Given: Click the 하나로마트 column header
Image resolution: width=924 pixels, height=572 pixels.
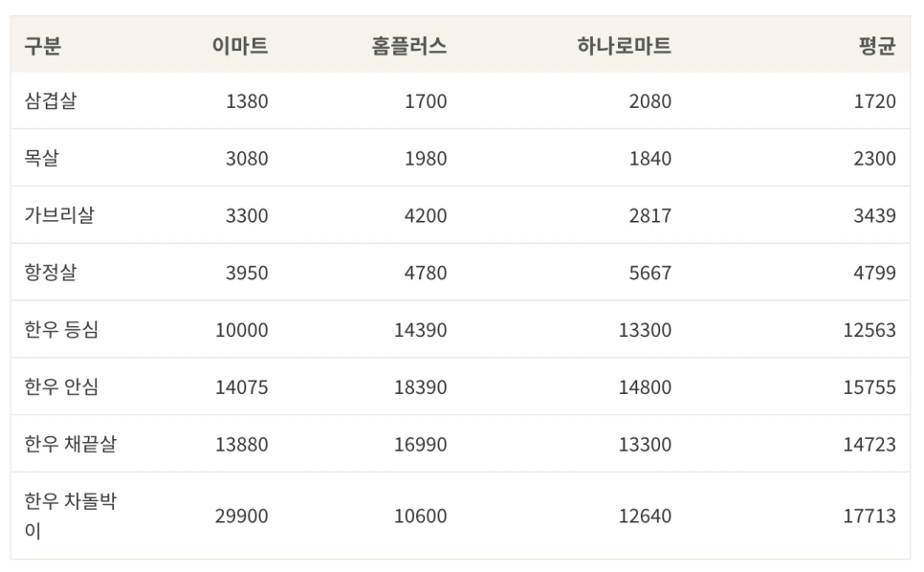Looking at the screenshot, I should click(624, 45).
